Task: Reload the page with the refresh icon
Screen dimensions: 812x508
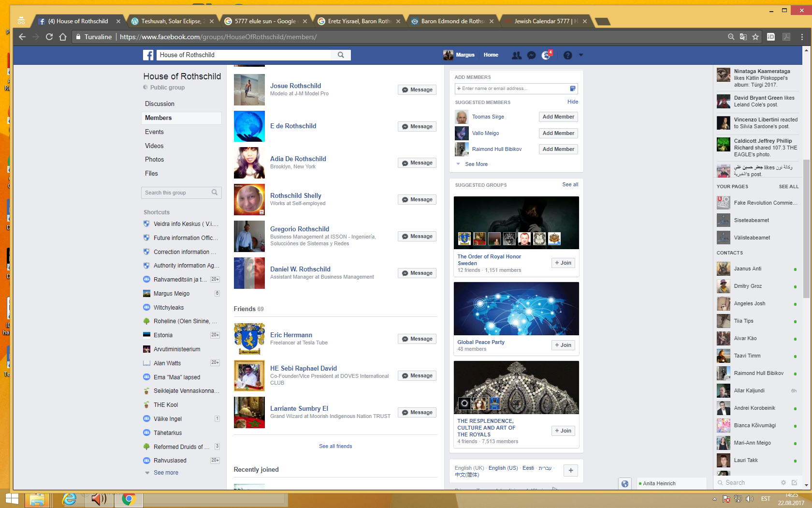Action: (x=49, y=37)
